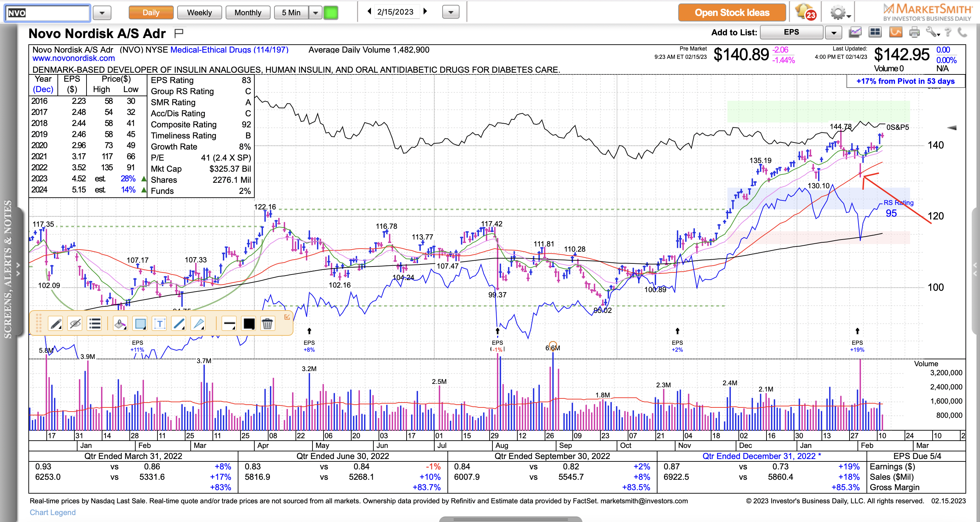Open the date picker dropdown
This screenshot has height=522, width=980.
(x=451, y=12)
